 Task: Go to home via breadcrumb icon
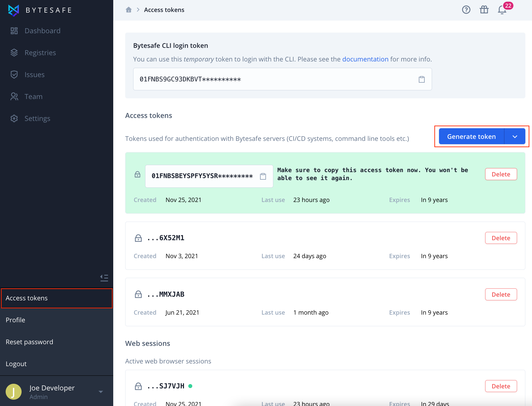pyautogui.click(x=129, y=10)
